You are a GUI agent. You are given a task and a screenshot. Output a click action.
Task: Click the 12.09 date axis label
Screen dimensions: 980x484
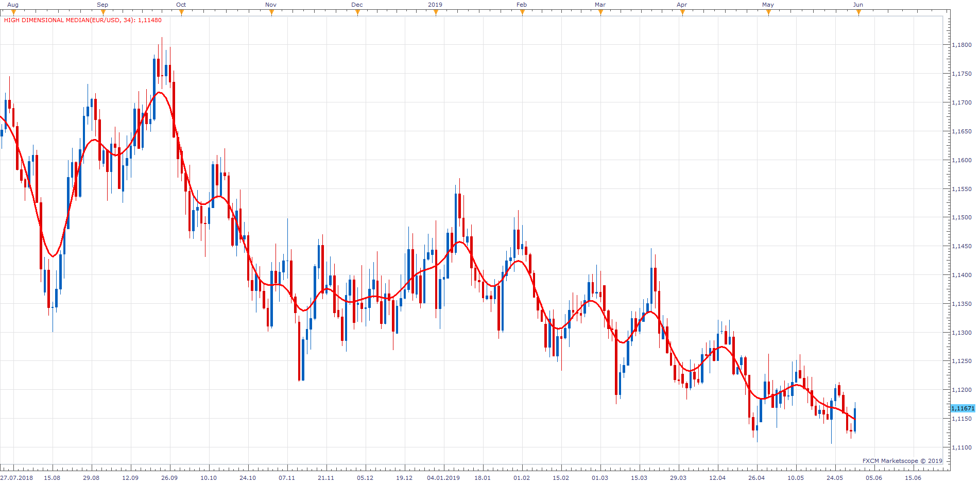pos(130,478)
